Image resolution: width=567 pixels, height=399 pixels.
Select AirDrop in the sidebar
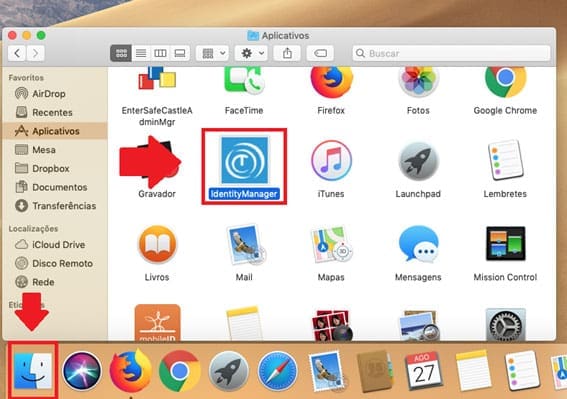point(55,94)
